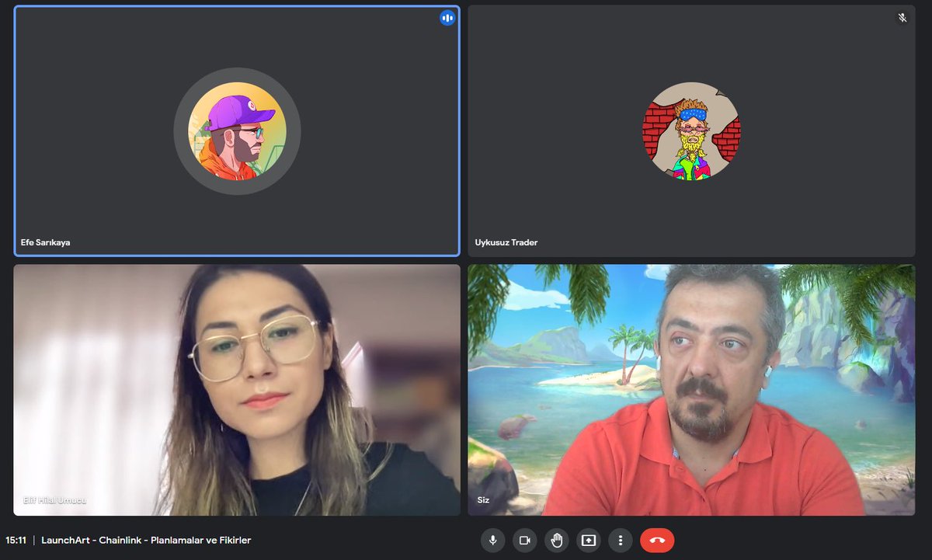The width and height of the screenshot is (932, 560).
Task: Click the Siz name label on your video
Action: pos(482,500)
